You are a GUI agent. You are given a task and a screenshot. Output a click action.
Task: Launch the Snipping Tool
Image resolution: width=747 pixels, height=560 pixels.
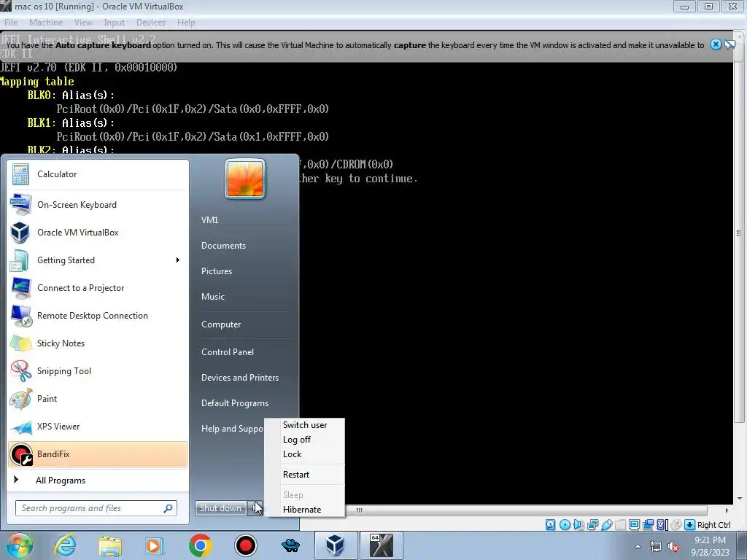coord(98,371)
